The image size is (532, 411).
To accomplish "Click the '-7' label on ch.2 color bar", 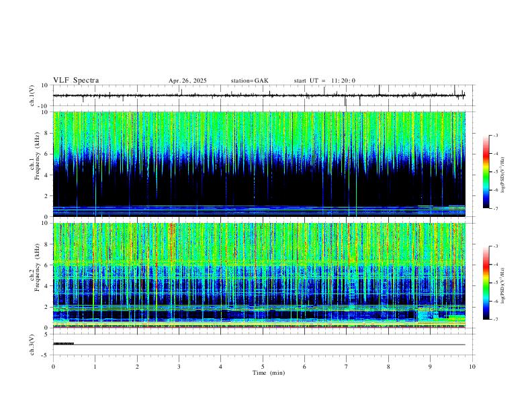I will (x=495, y=320).
